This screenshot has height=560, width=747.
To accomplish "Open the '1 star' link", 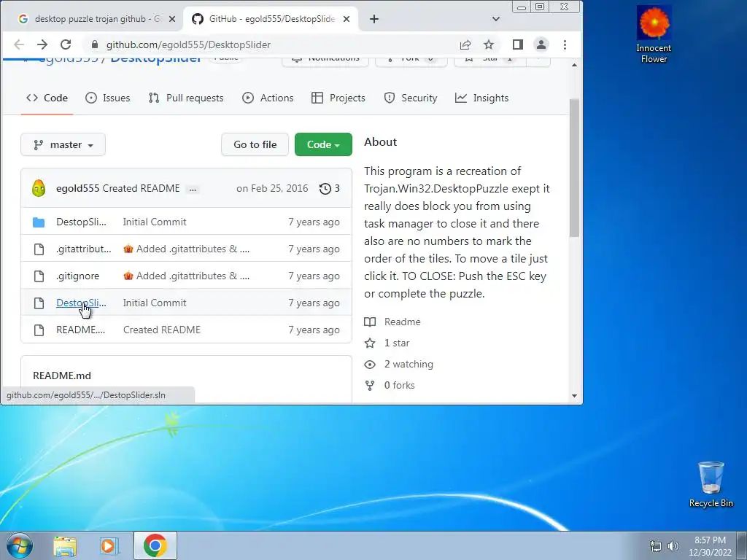I will pos(397,343).
